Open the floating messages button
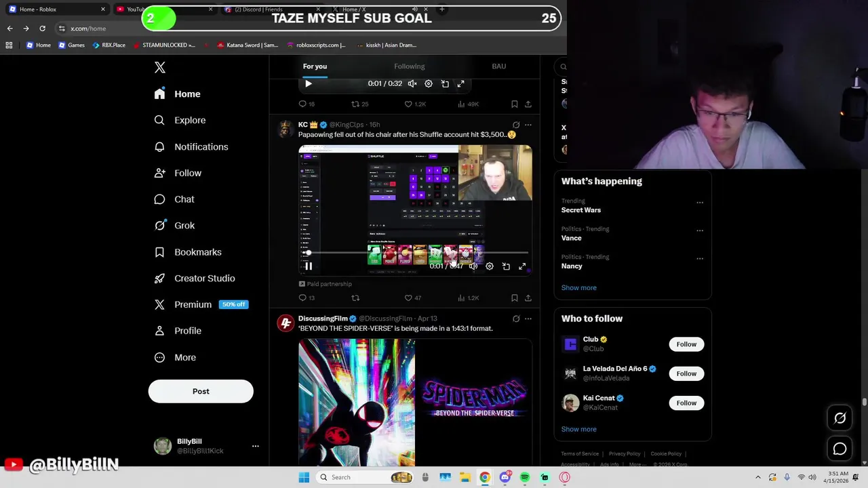Screen dimensions: 868x488 (840, 449)
